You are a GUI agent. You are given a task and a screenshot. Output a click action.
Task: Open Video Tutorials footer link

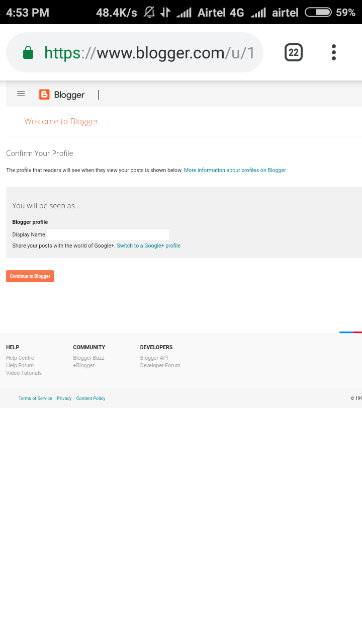24,373
